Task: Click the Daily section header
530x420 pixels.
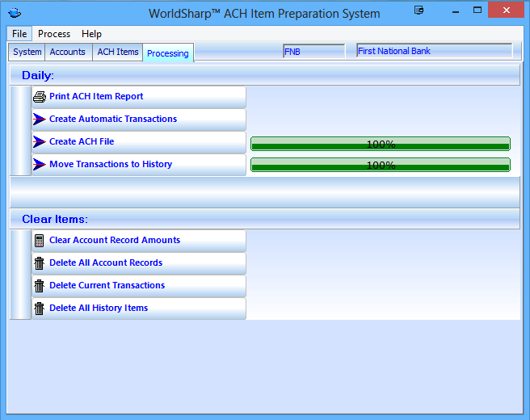Action: point(265,75)
